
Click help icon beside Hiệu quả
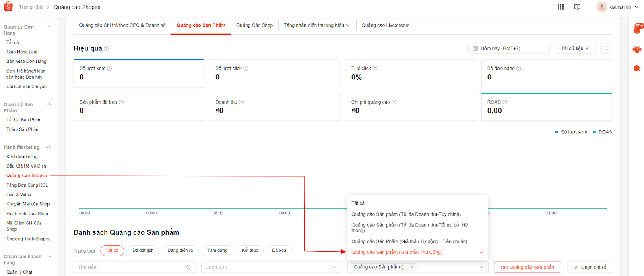(x=106, y=48)
